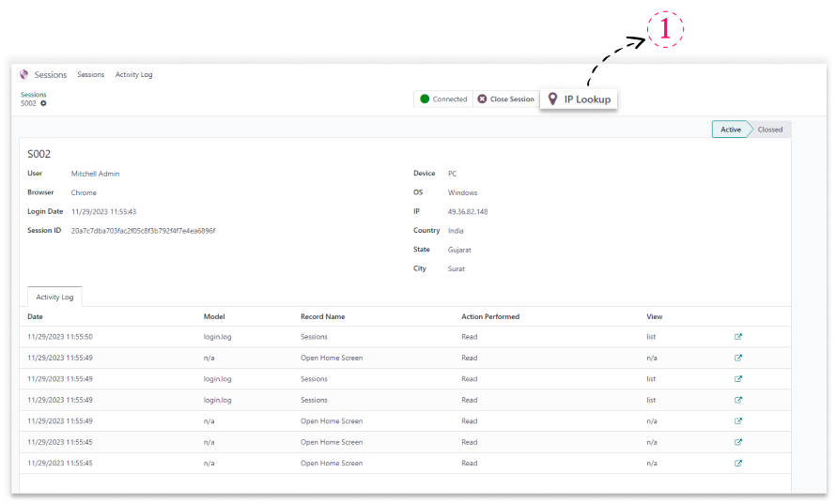Open external link icon in second log row

pyautogui.click(x=738, y=358)
